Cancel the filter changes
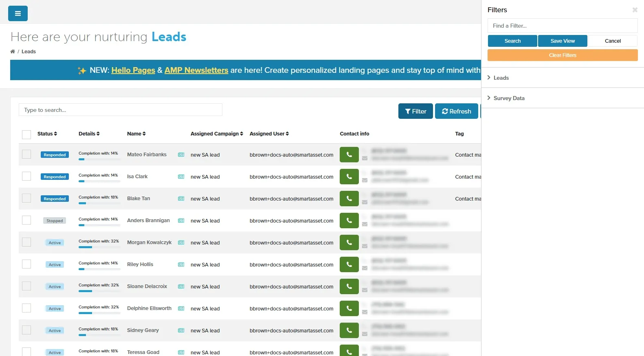Viewport: 644px width, 356px height. pos(613,41)
